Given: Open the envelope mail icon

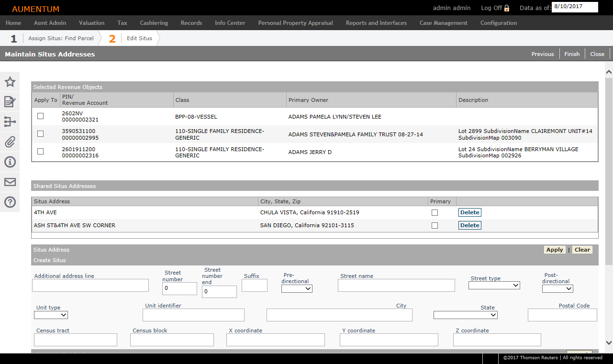Looking at the screenshot, I should 10,182.
